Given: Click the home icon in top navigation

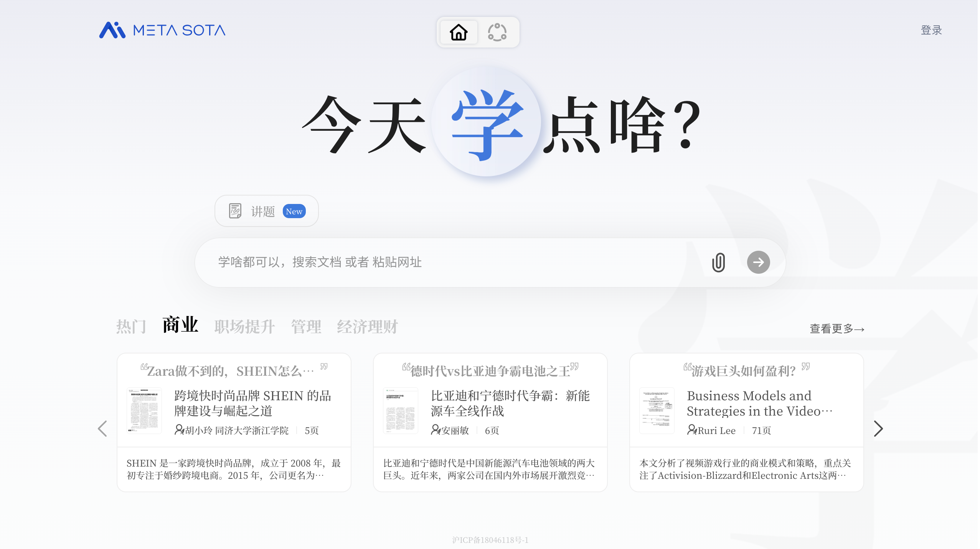Looking at the screenshot, I should point(459,32).
